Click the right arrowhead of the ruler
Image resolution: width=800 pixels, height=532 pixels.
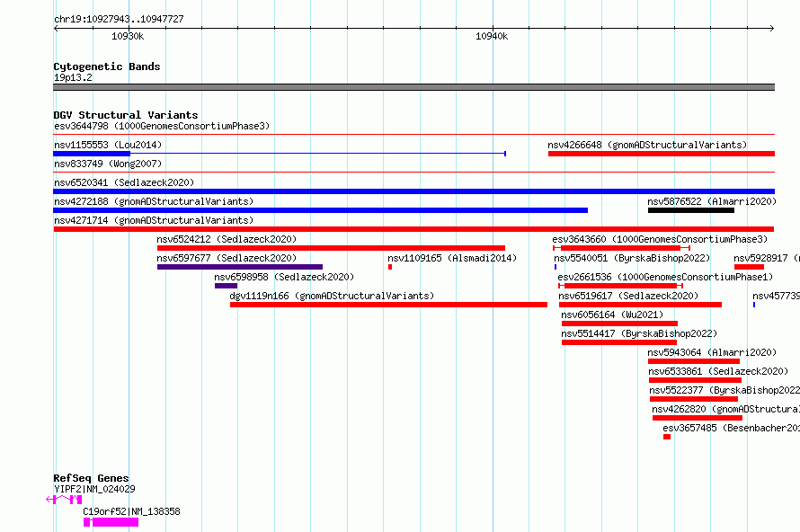point(772,28)
